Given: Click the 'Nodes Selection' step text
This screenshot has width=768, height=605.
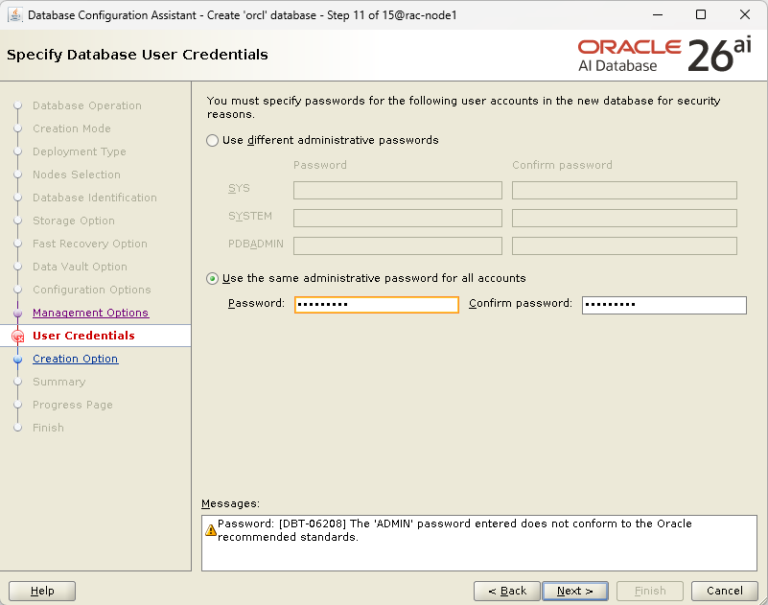Looking at the screenshot, I should click(76, 174).
